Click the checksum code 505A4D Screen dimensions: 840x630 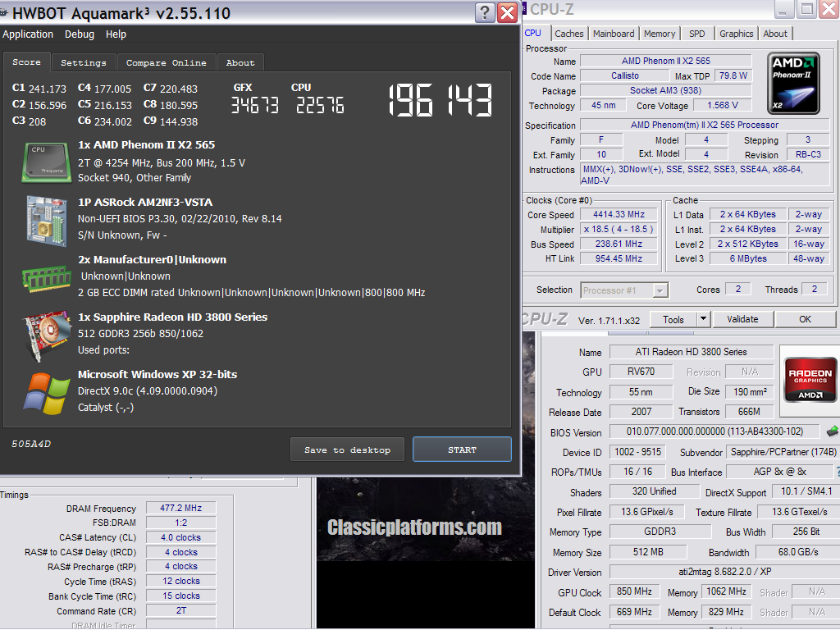[31, 444]
